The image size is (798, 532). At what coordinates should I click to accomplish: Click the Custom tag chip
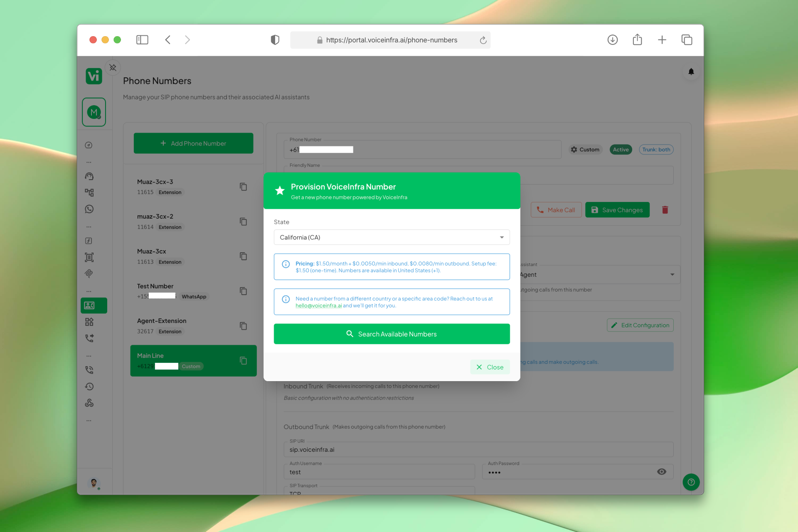[x=585, y=150]
